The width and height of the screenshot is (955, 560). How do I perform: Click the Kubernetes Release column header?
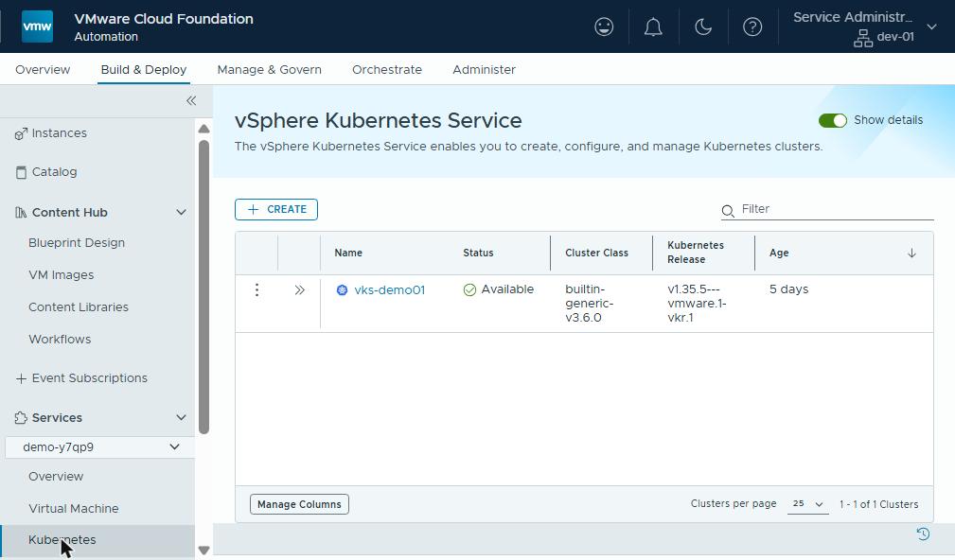point(696,253)
